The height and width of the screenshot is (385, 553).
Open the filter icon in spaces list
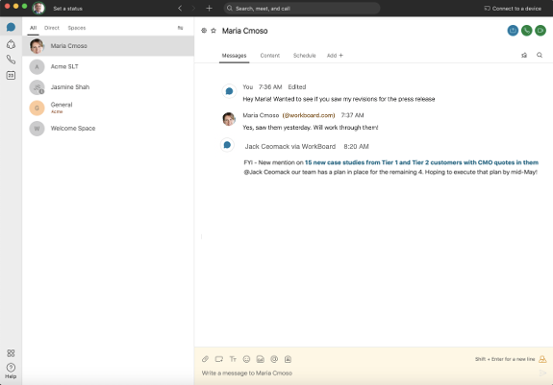(x=180, y=28)
